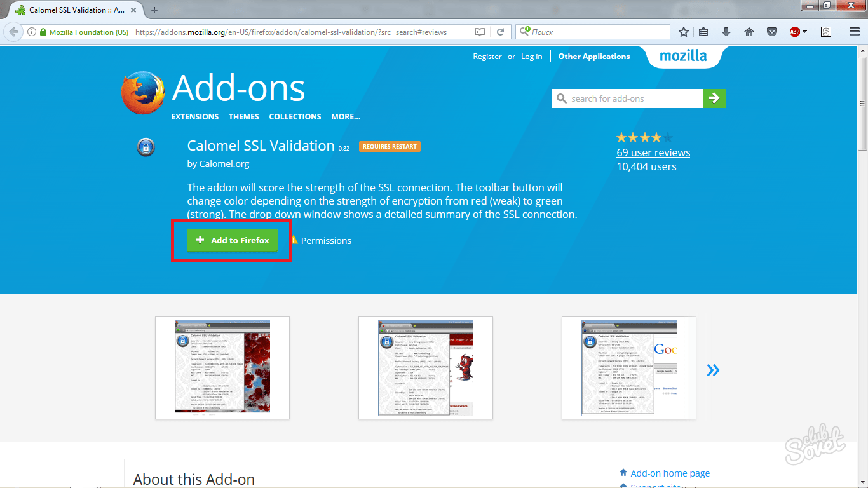Open a new tab with plus button

154,10
